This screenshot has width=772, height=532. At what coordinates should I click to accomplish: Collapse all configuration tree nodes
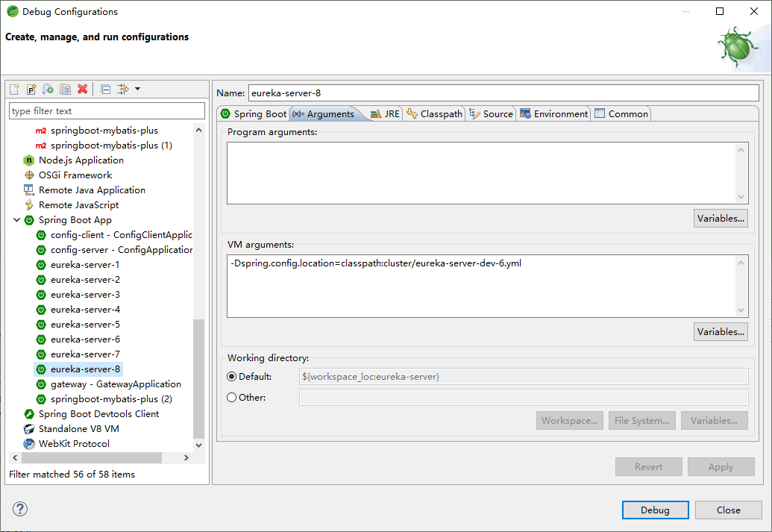click(105, 89)
